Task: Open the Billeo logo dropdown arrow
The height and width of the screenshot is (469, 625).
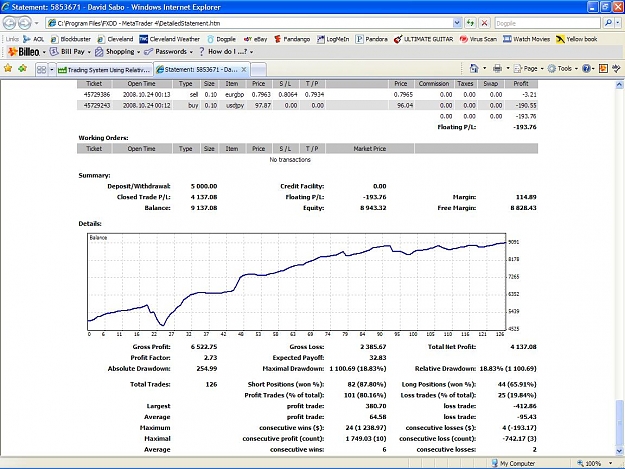Action: 44,52
